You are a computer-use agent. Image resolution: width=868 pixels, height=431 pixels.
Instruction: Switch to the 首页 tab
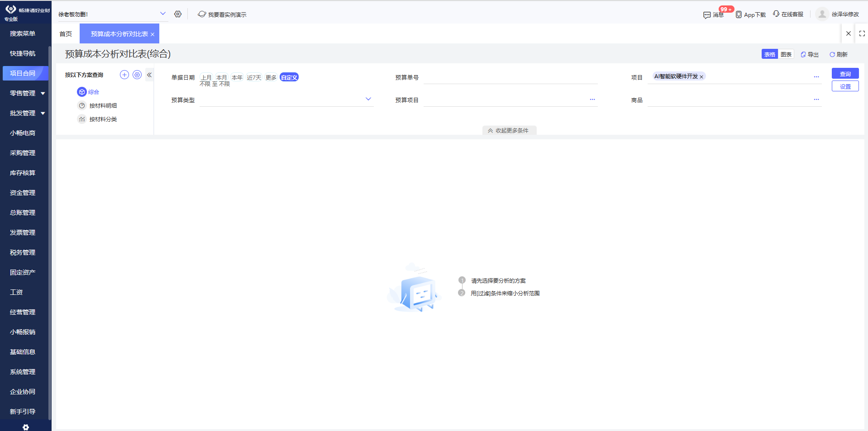(x=65, y=33)
